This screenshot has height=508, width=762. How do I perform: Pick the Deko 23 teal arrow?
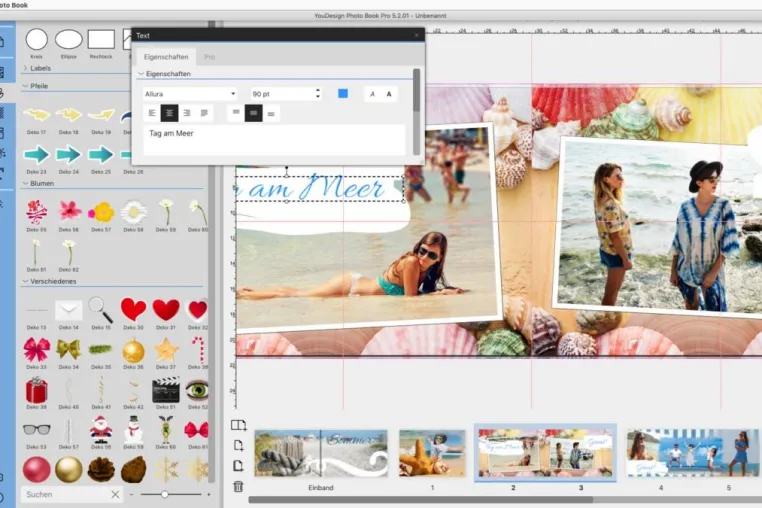point(36,155)
